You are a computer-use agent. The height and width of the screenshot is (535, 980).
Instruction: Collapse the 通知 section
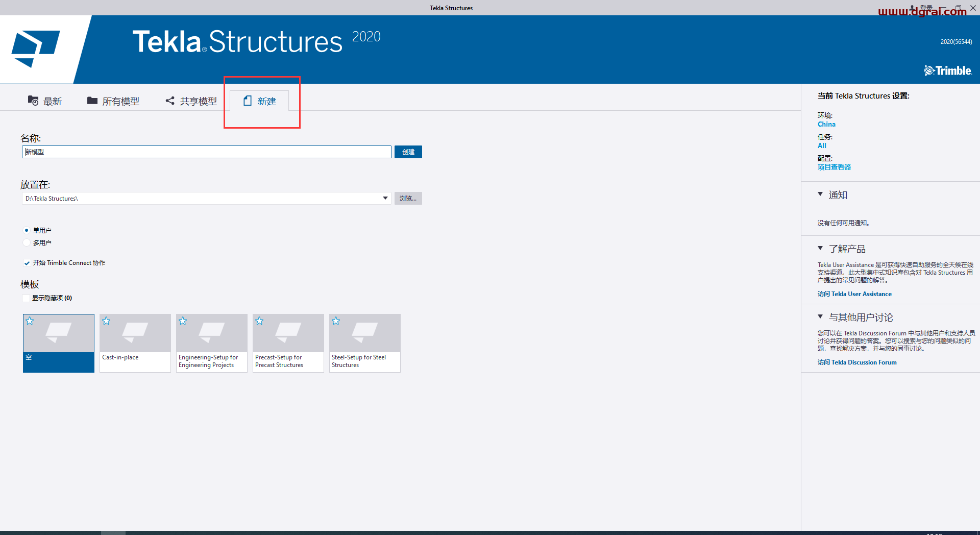820,194
